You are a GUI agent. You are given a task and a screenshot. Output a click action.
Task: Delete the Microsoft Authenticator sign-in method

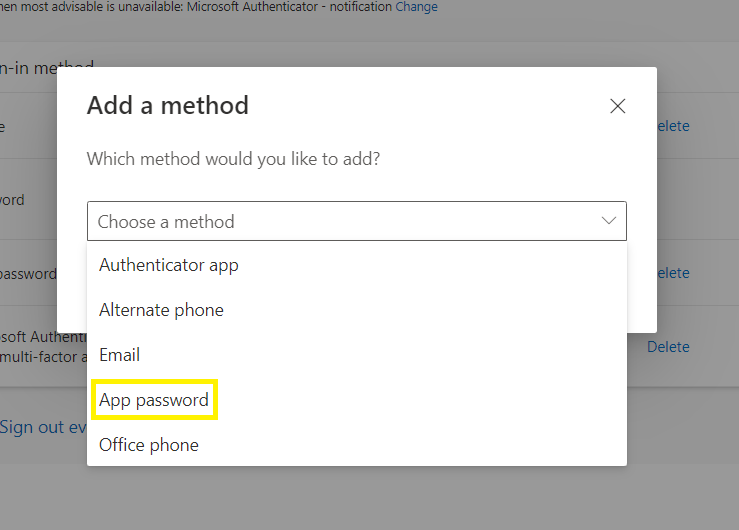click(668, 347)
